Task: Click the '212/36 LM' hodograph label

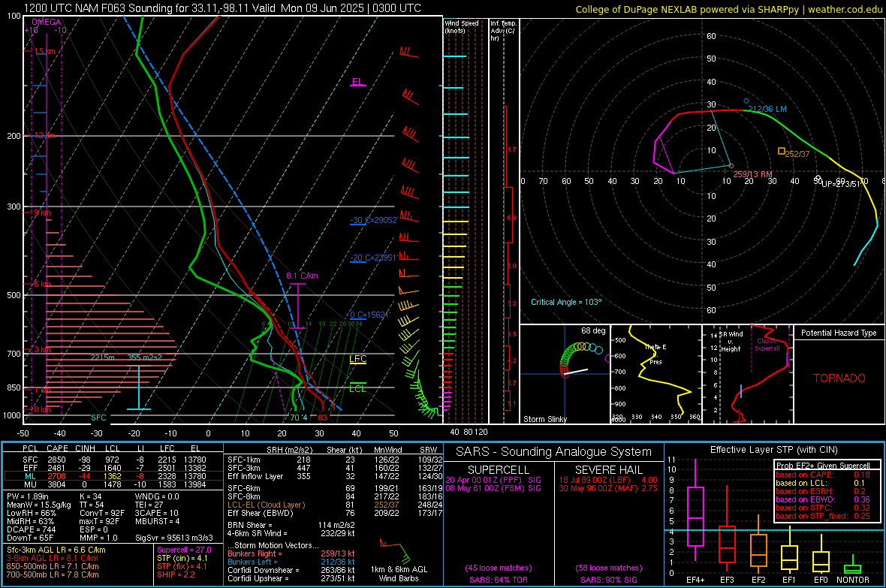Action: 767,109
